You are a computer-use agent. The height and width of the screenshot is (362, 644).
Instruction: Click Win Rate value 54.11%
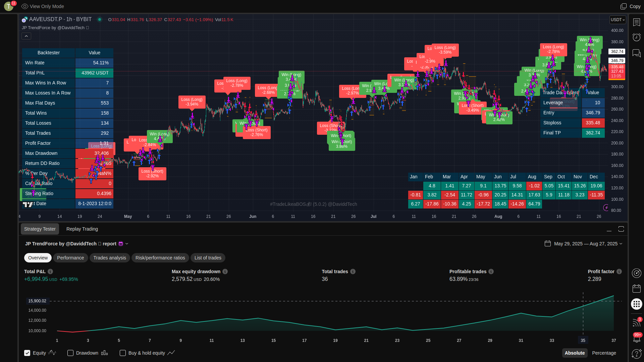point(94,63)
